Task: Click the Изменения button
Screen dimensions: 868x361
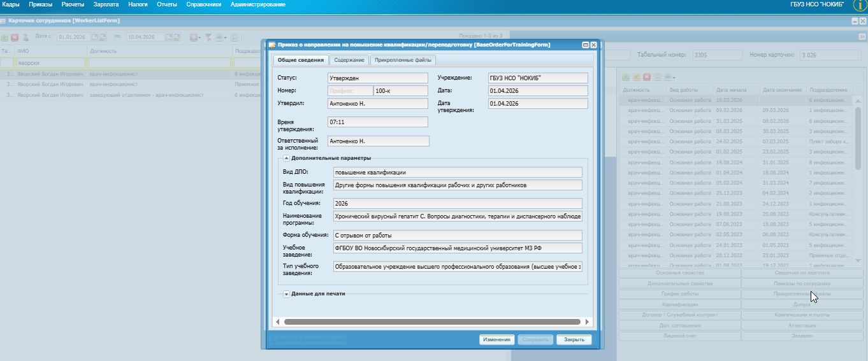Action: tap(496, 339)
